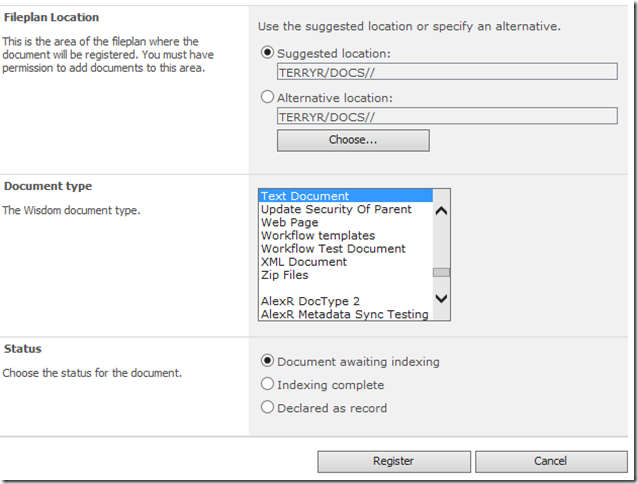The height and width of the screenshot is (484, 638).
Task: Choose Document awaiting indexing status
Action: [267, 361]
